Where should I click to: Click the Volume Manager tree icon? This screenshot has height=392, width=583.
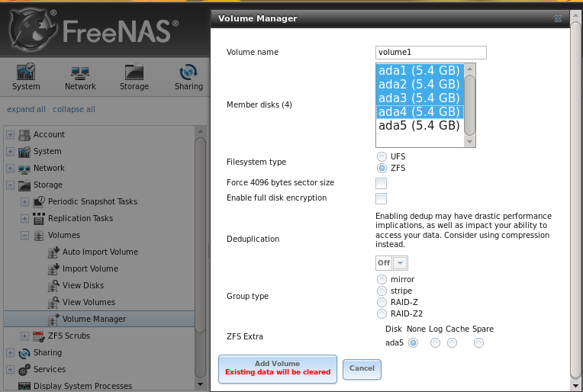pos(53,320)
